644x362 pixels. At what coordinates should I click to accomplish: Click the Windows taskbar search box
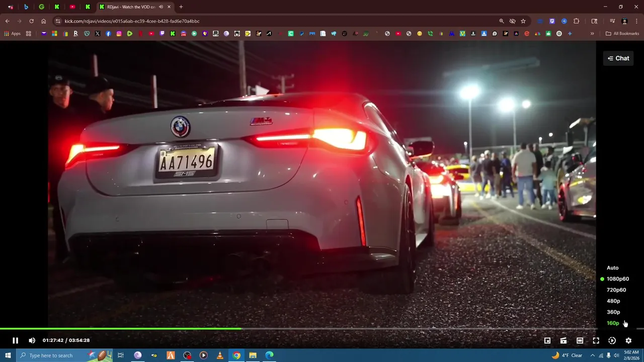coord(64,355)
